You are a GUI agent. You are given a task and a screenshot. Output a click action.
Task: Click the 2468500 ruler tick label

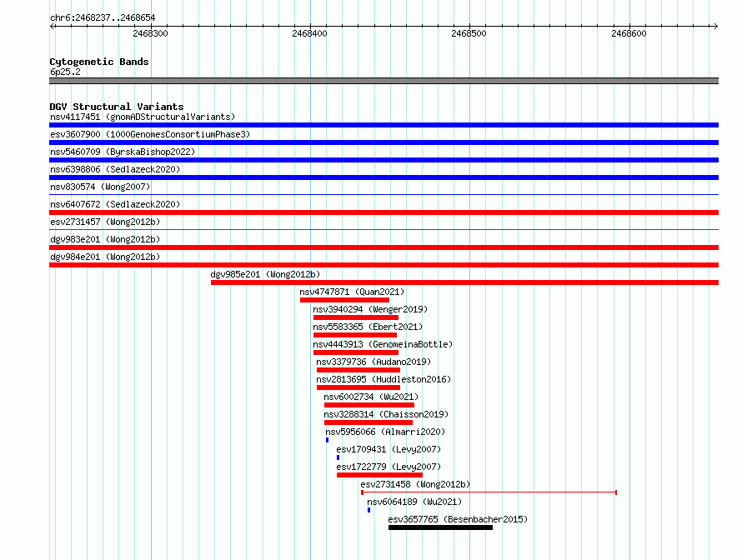point(469,33)
